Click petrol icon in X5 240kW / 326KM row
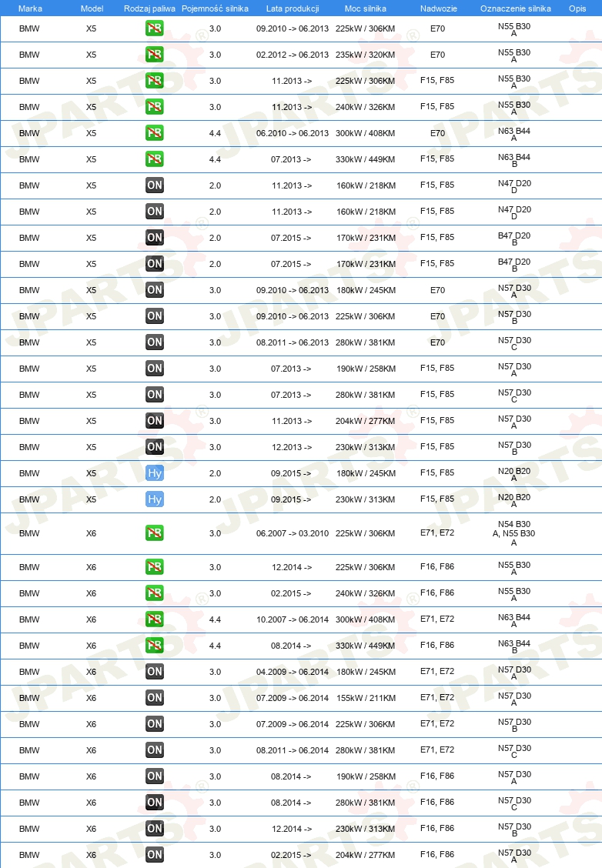The width and height of the screenshot is (602, 868). click(155, 107)
